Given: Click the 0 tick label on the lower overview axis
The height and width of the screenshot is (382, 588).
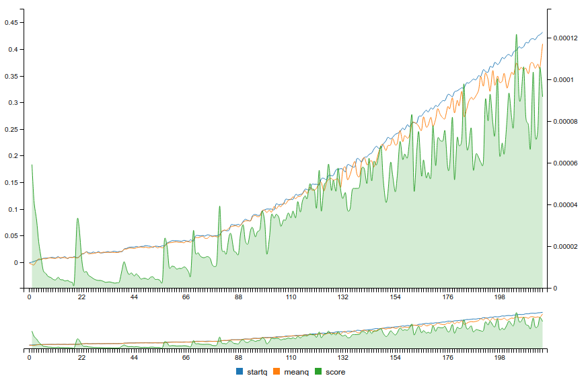Looking at the screenshot, I should (30, 358).
